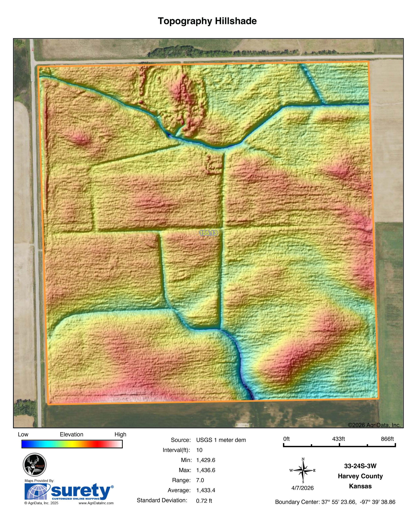Click the Harvey County label
This screenshot has width=412, height=532.
click(360, 476)
